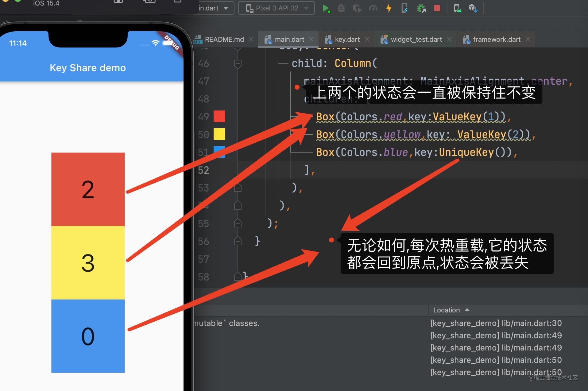Toggle fold marker at line 54
The height and width of the screenshot is (391, 588).
pyautogui.click(x=238, y=205)
